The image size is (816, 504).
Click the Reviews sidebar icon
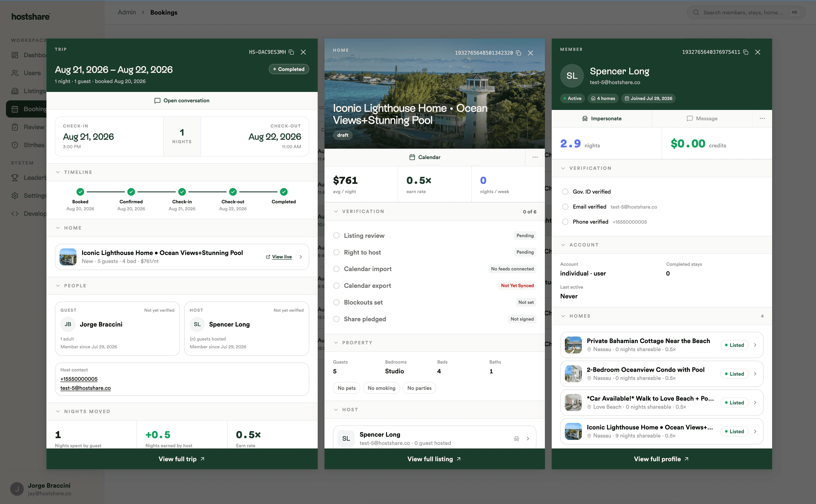click(x=15, y=127)
